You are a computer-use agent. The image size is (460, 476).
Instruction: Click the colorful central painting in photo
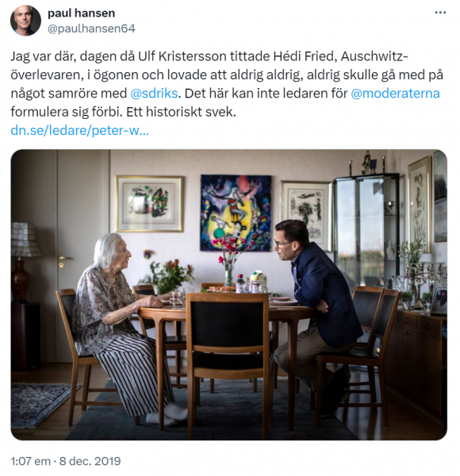(x=236, y=213)
